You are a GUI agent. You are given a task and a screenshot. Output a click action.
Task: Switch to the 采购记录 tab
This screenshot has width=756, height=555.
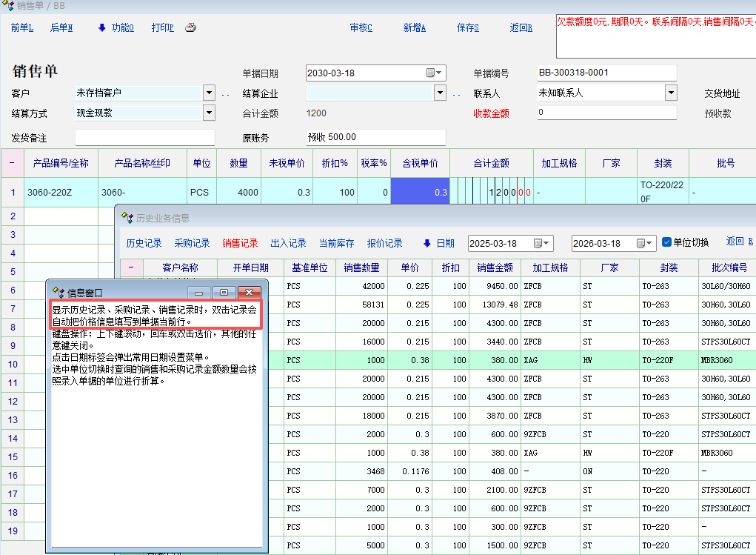[192, 243]
